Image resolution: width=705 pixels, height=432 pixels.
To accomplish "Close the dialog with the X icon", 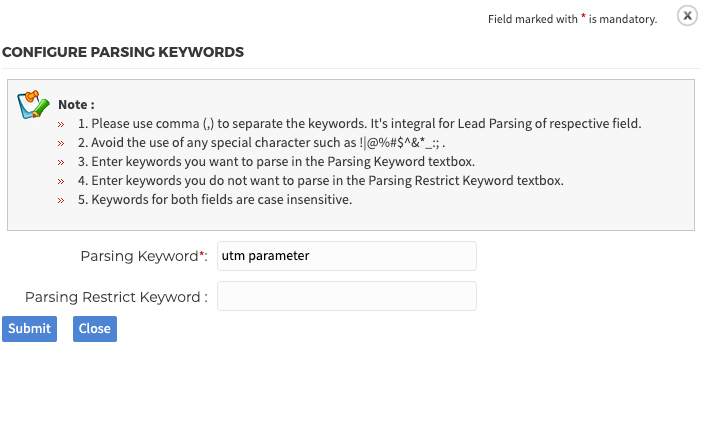I will tap(687, 16).
